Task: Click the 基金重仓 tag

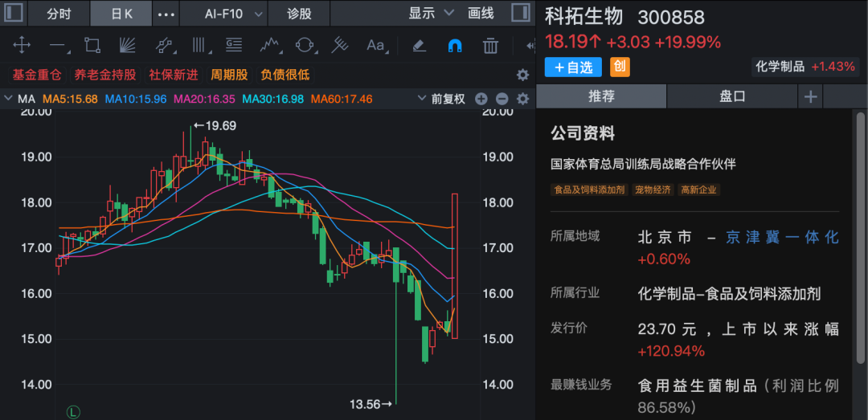Action: pyautogui.click(x=37, y=75)
